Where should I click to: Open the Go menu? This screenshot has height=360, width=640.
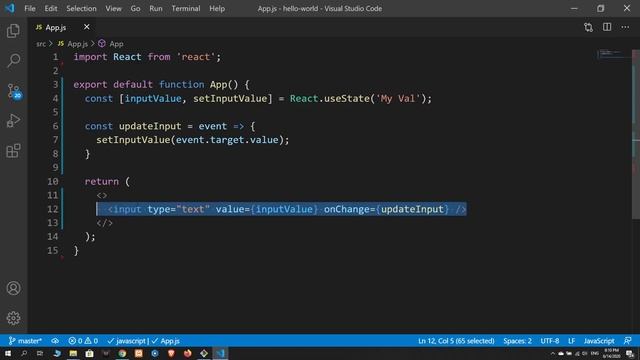point(135,8)
